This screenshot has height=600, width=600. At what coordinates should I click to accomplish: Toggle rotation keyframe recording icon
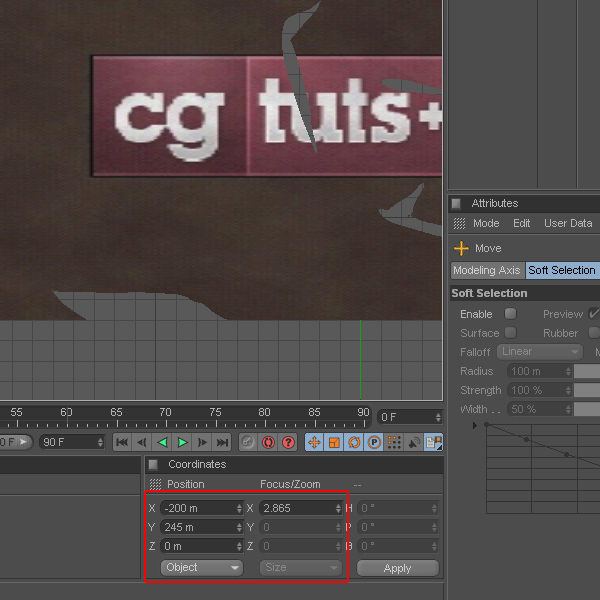coord(354,443)
